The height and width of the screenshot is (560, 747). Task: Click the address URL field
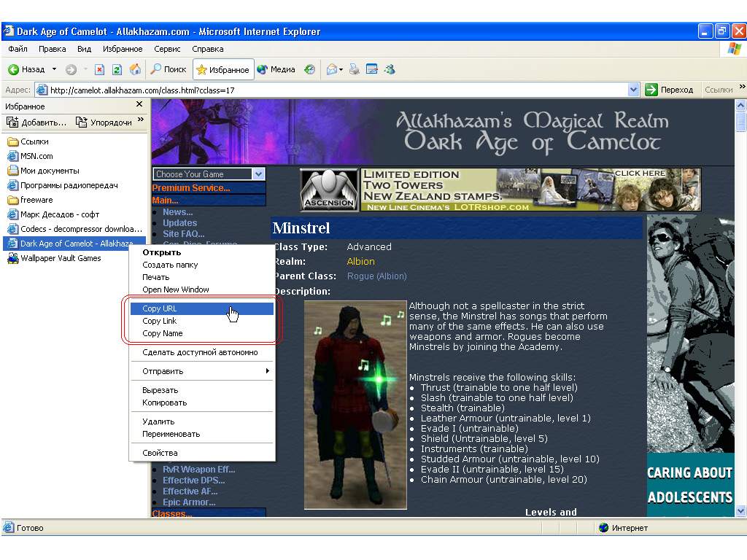coord(332,90)
